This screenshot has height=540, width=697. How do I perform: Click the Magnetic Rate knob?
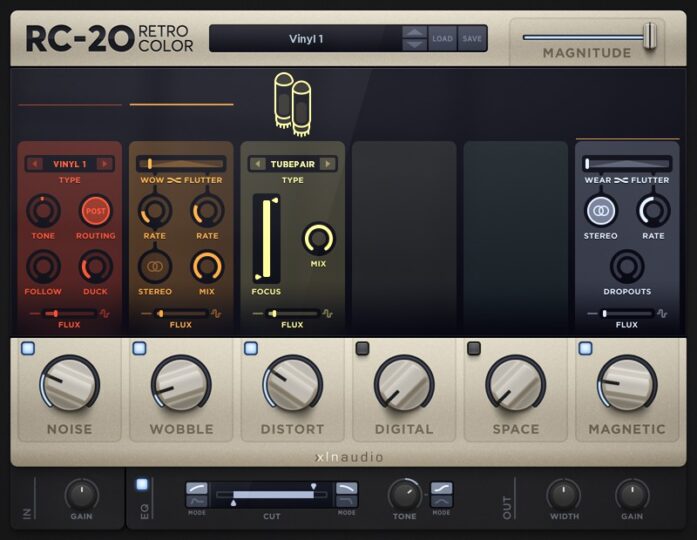(653, 211)
